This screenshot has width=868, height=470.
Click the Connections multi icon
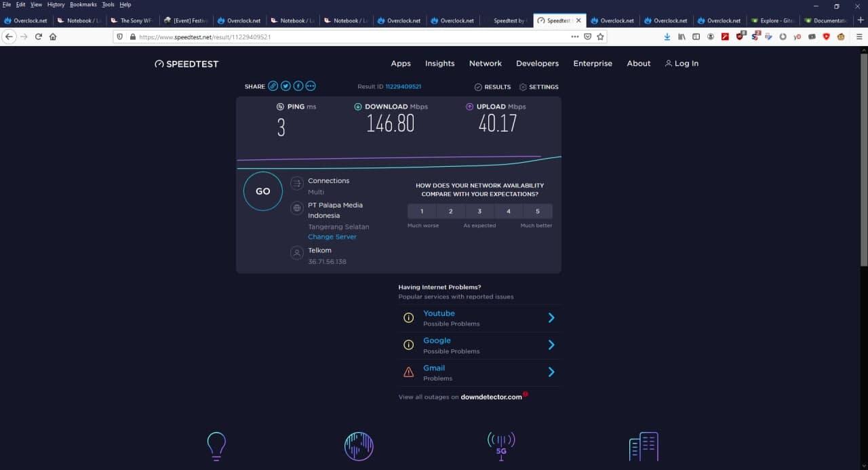(296, 183)
